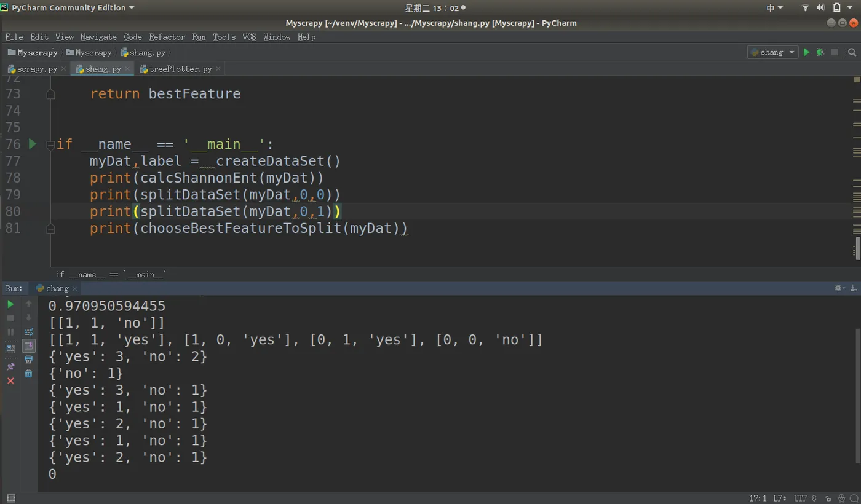
Task: Open the Refactor menu
Action: (167, 37)
